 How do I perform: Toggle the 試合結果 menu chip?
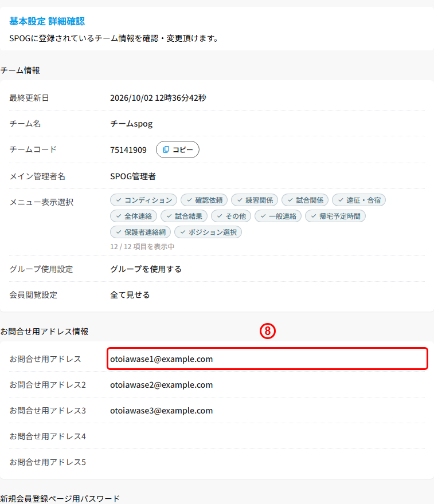184,216
